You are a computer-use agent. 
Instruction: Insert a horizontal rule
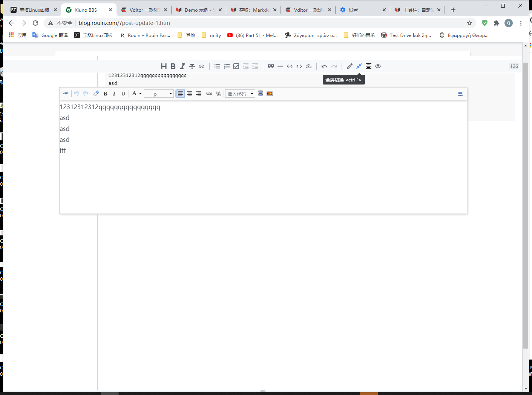pyautogui.click(x=280, y=66)
